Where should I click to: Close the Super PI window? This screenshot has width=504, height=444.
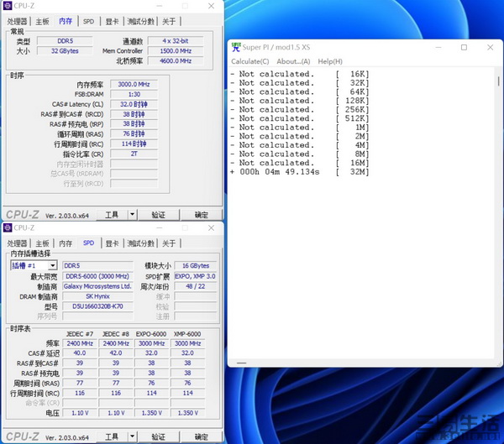tap(490, 48)
